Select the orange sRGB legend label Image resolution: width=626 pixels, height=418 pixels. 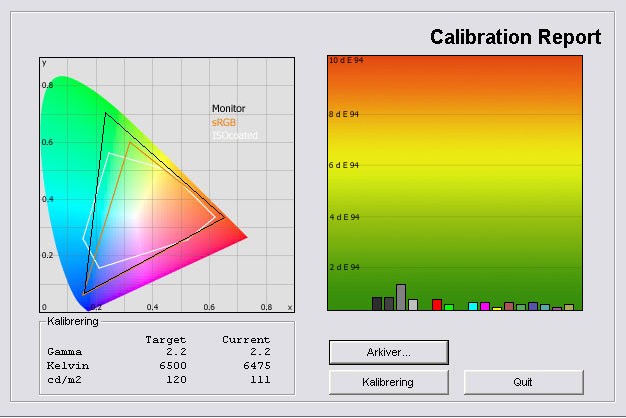[224, 122]
